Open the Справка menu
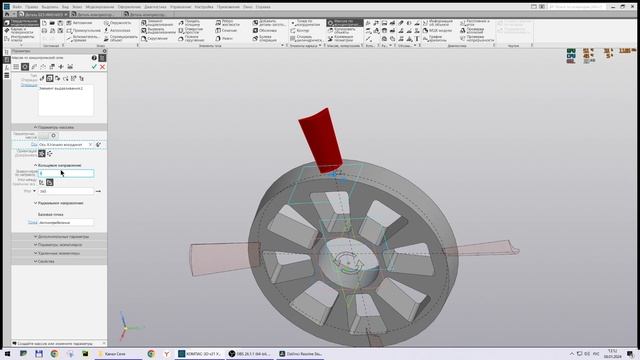Viewport: 640px width, 360px height. pyautogui.click(x=263, y=7)
